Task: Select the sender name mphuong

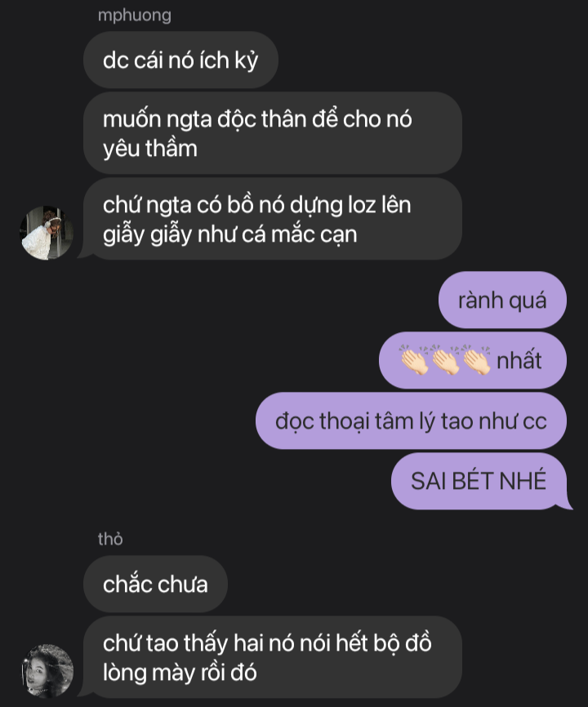Action: [135, 16]
